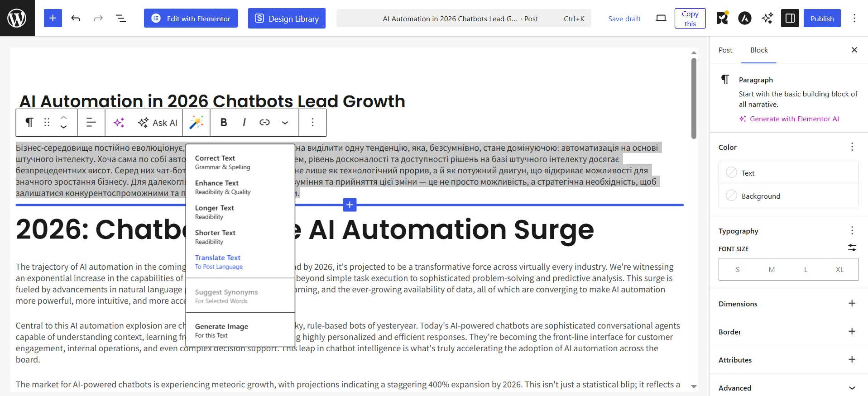Click the Rank Math style plugin icon
The image size is (868, 396).
click(x=722, y=18)
